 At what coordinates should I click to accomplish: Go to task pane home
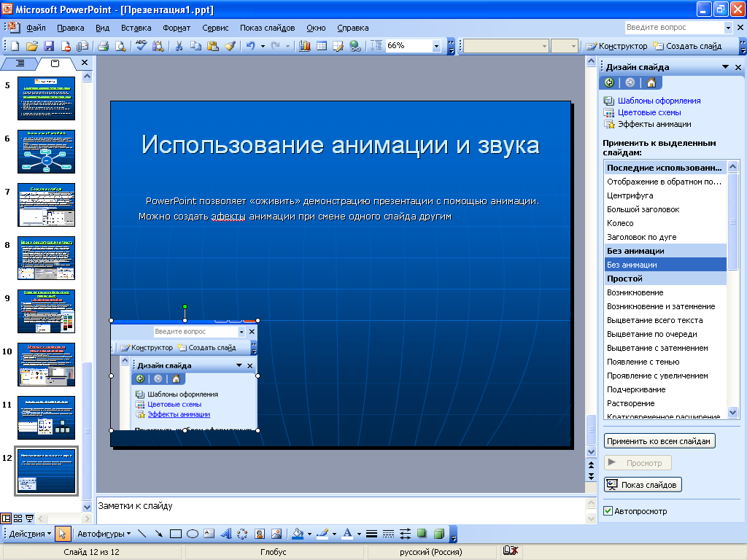[x=651, y=82]
